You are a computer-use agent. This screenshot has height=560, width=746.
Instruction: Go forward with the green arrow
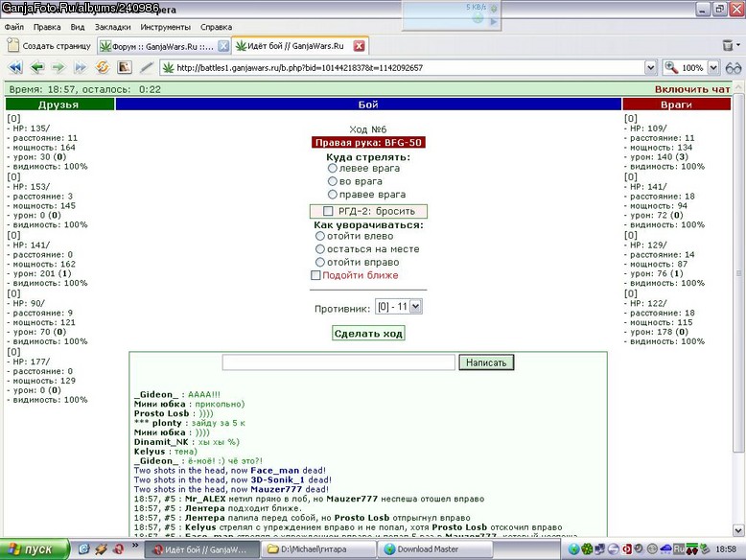tap(58, 67)
